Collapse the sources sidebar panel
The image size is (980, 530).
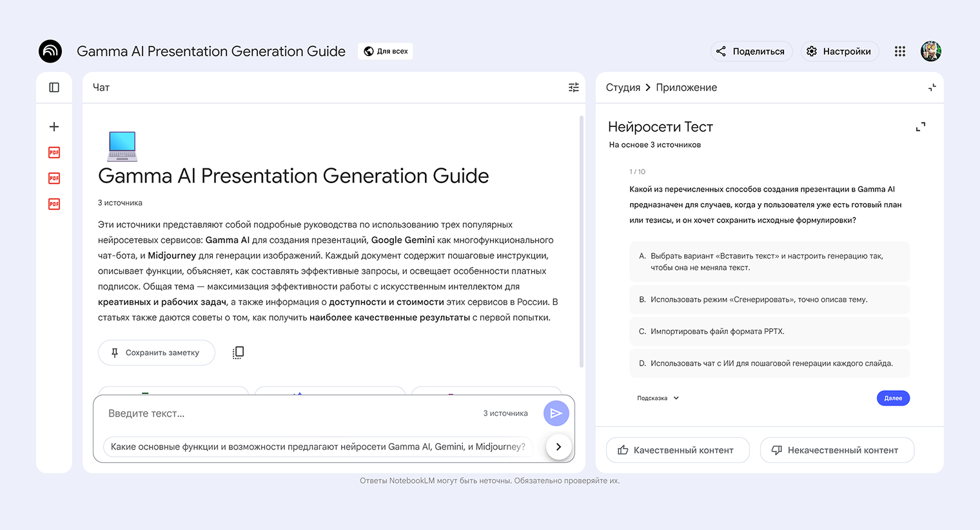pyautogui.click(x=54, y=88)
